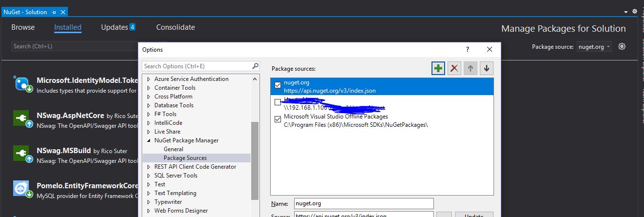Switch to the Browse tab
644x217 pixels.
tap(23, 27)
